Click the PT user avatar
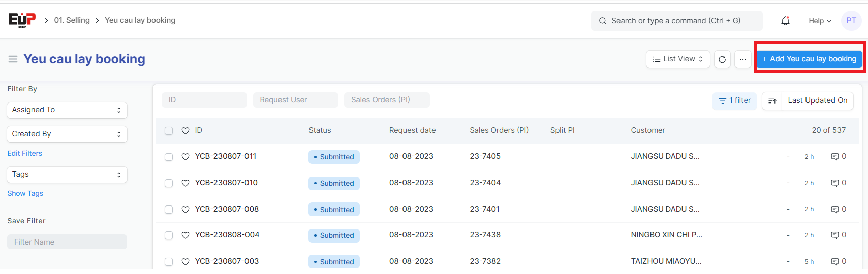This screenshot has width=868, height=274. coord(851,21)
